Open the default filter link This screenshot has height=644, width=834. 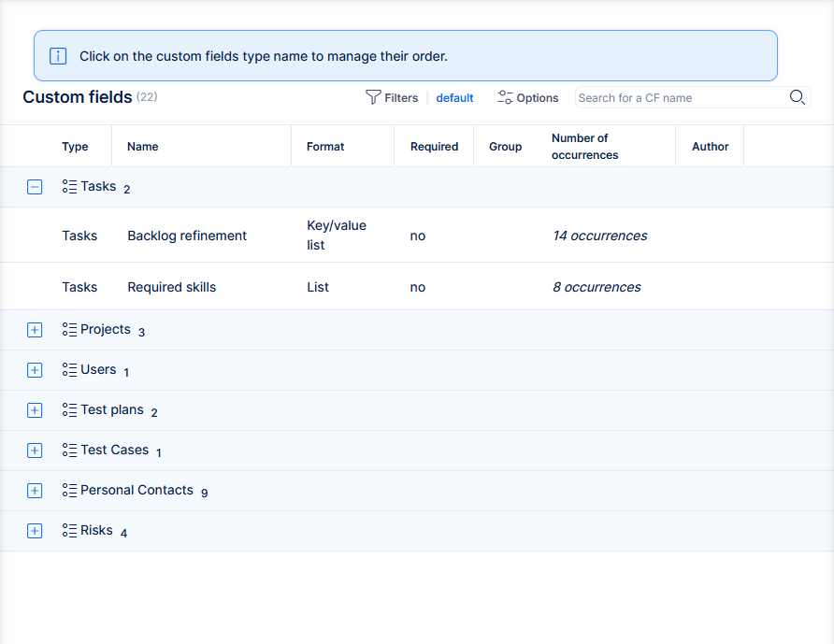454,98
